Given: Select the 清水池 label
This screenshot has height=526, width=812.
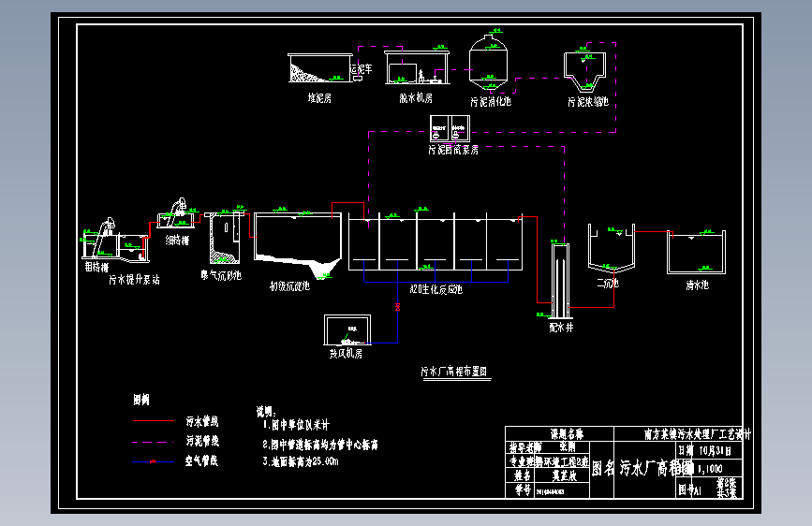Looking at the screenshot, I should pyautogui.click(x=697, y=285).
